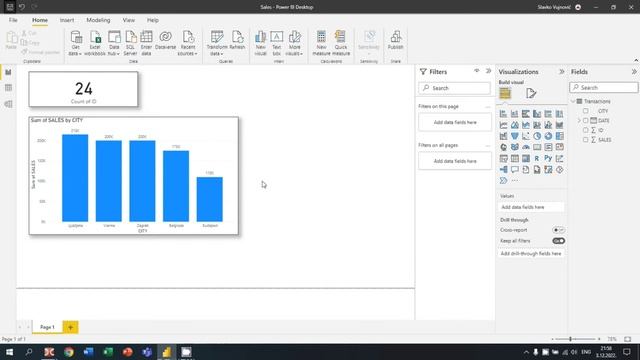Open the Get data dropdown

point(75,43)
